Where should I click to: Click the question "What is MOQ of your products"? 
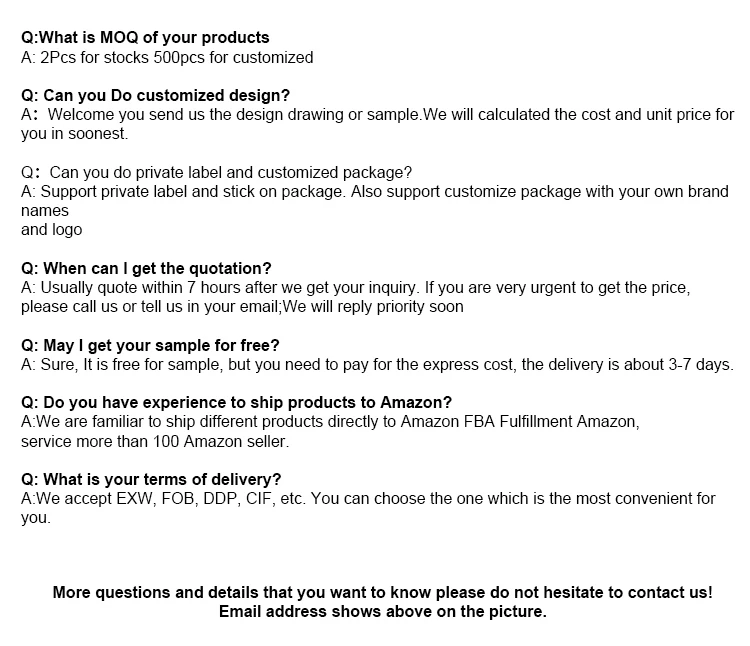[145, 38]
